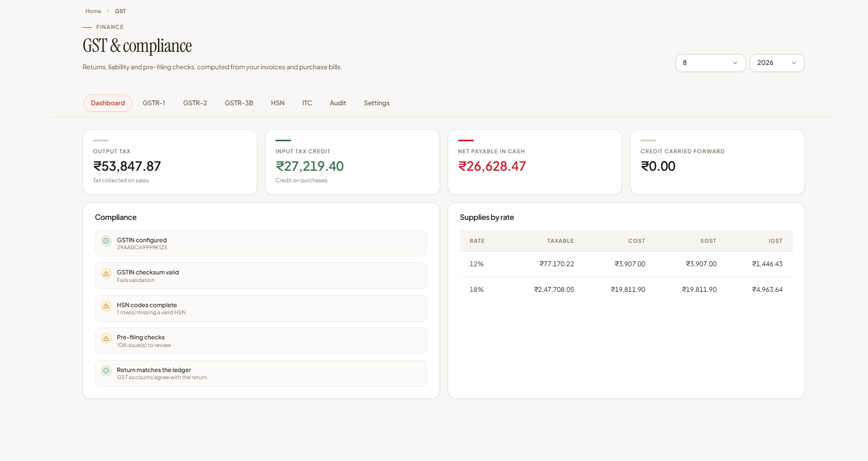Click IGST amount ₹1,446.43

point(767,264)
